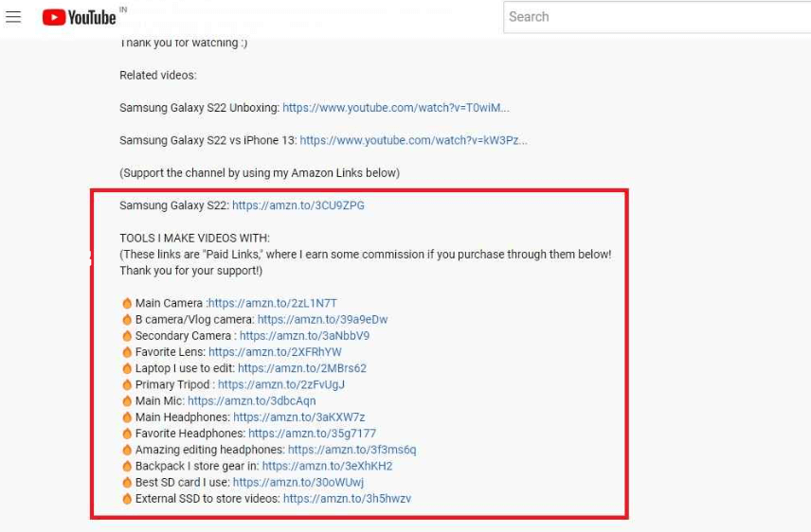Open the B camera/Vlog camera link
The width and height of the screenshot is (811, 532).
pyautogui.click(x=322, y=320)
